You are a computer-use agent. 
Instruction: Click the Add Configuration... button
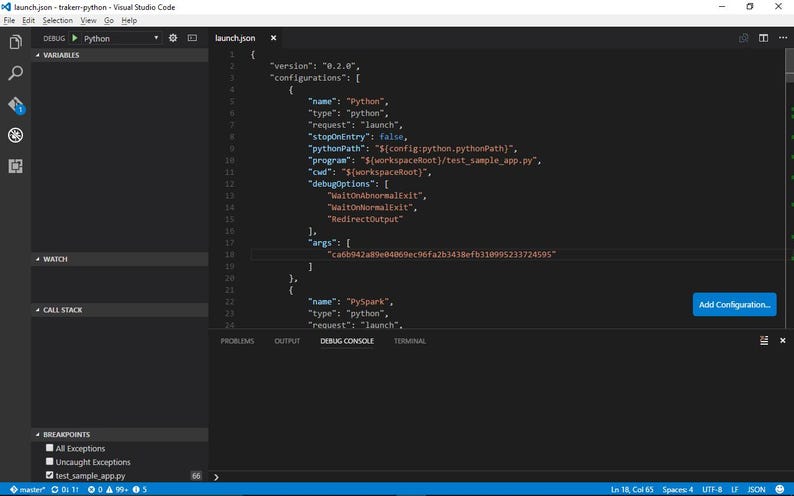(734, 305)
